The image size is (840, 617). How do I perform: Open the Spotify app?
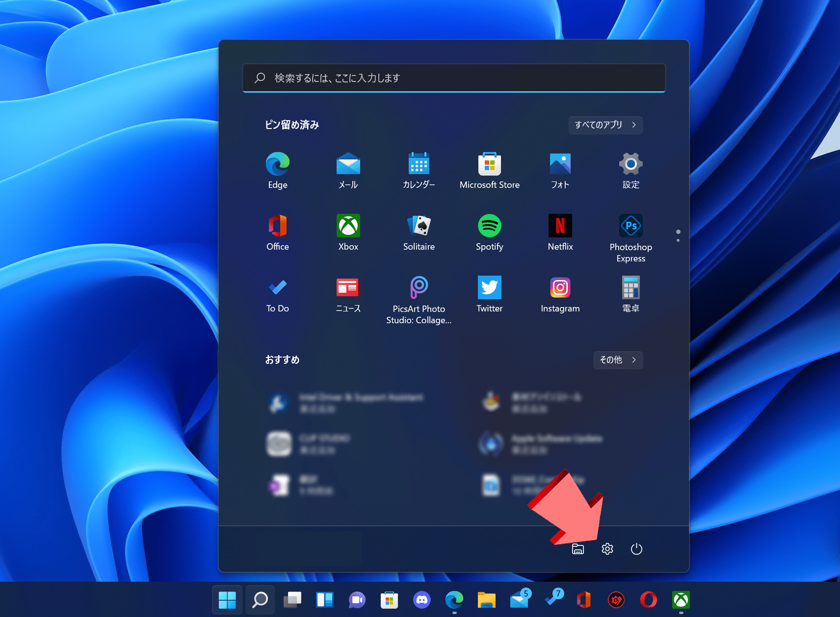click(x=490, y=232)
